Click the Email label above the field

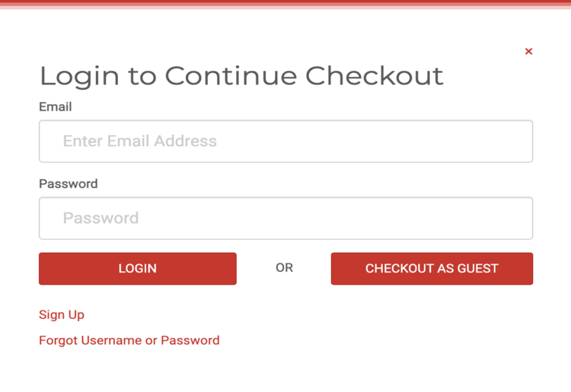point(56,107)
